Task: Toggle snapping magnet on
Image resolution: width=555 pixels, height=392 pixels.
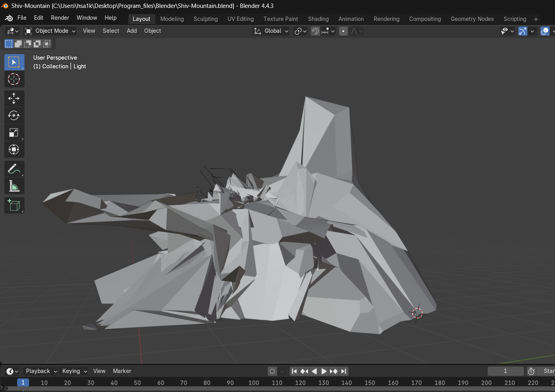Action: [x=315, y=31]
